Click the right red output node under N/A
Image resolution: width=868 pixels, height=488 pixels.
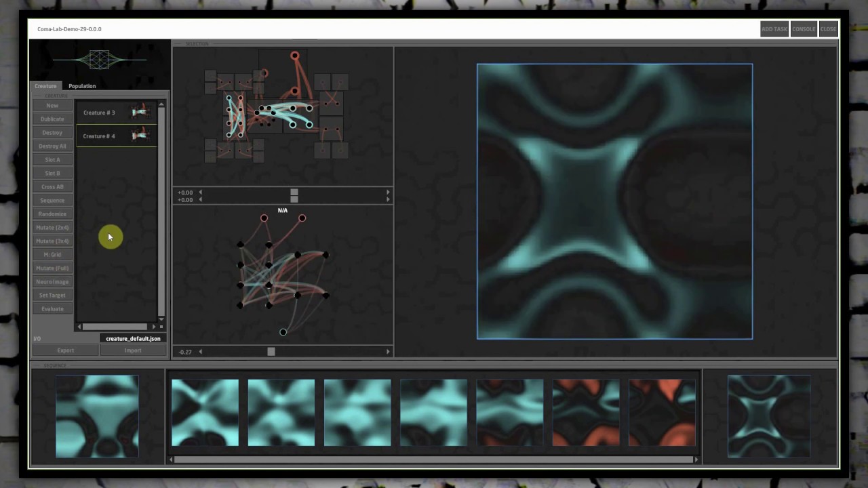[302, 218]
